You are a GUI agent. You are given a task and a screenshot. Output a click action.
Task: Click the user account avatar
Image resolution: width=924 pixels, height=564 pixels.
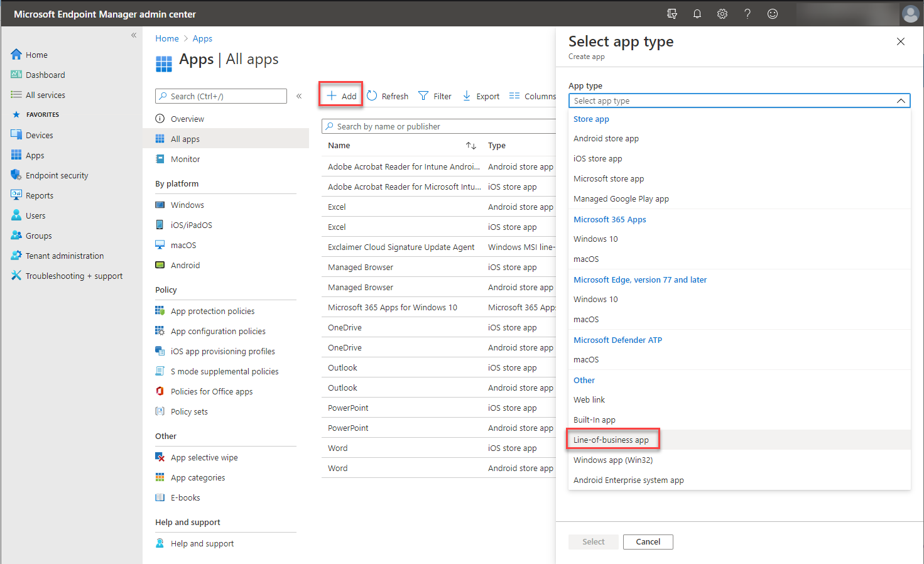click(910, 14)
